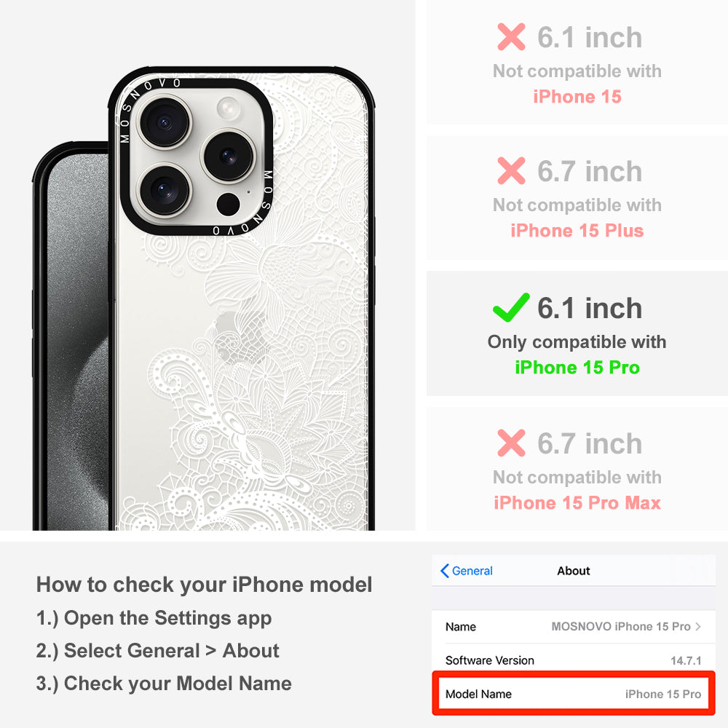This screenshot has height=728, width=728.
Task: Click the iPhone 15 Plus label
Action: tap(577, 230)
